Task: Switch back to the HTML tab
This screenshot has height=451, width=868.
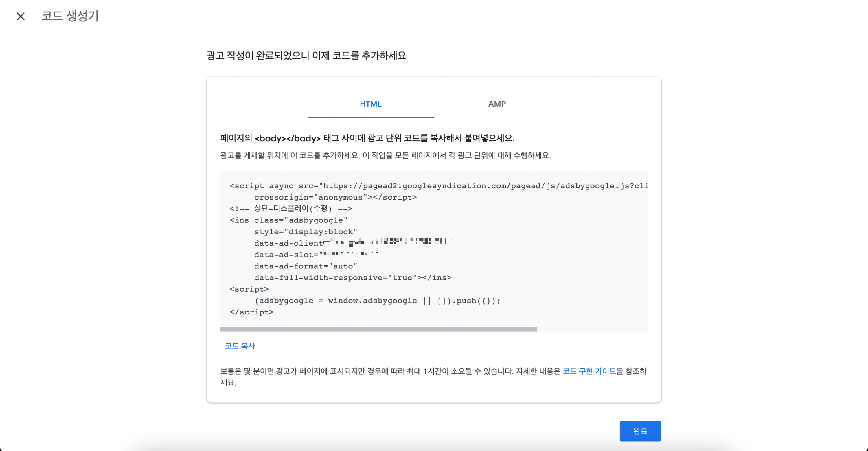Action: pyautogui.click(x=371, y=104)
